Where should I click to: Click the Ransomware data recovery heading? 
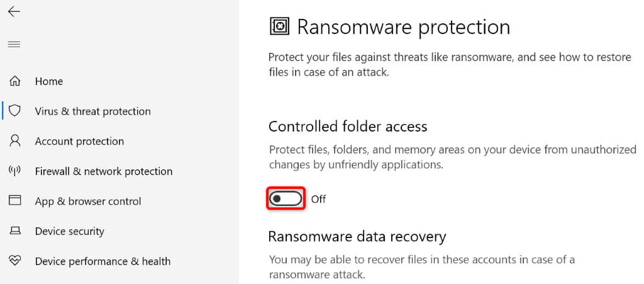(357, 237)
